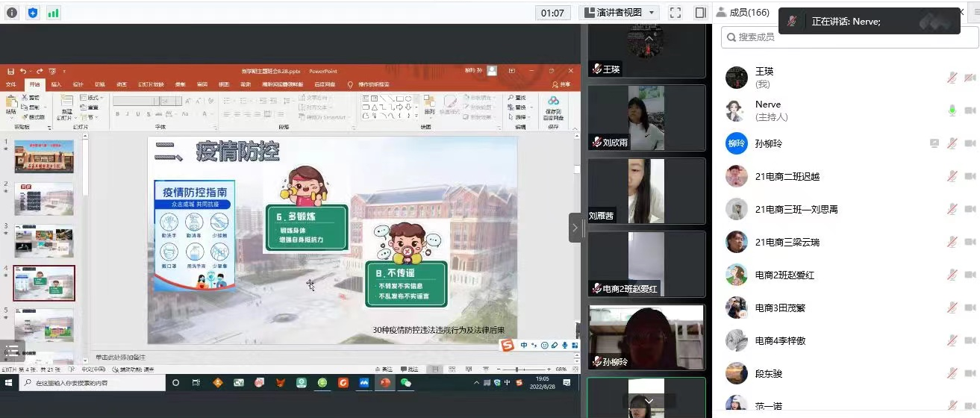The height and width of the screenshot is (418, 980).
Task: Click the Windows Start button
Action: 8,382
